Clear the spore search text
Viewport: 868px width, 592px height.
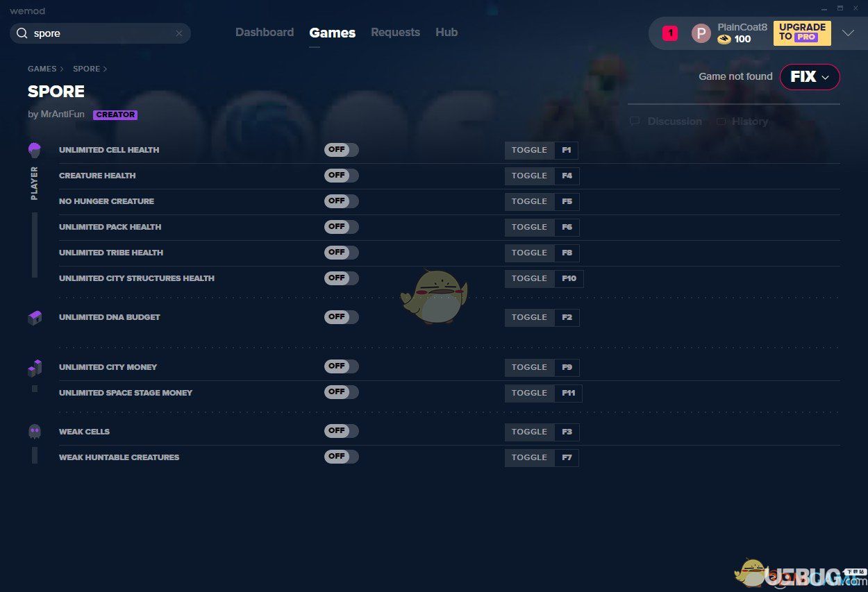pyautogui.click(x=178, y=33)
